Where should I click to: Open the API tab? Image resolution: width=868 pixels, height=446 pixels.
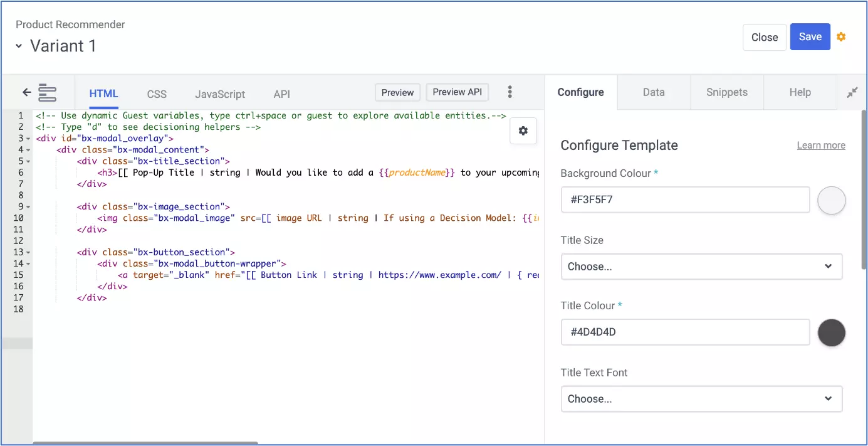click(282, 94)
